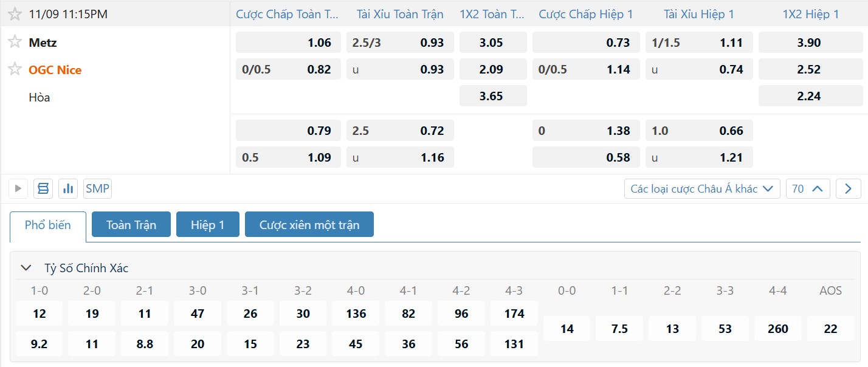The height and width of the screenshot is (367, 868).
Task: Click the OGC Nice team name
Action: pos(55,70)
